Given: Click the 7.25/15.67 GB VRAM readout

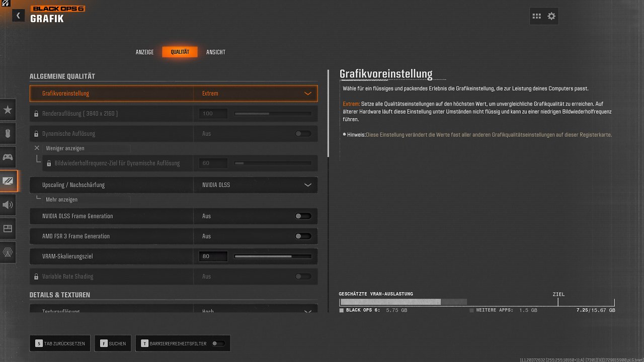Looking at the screenshot, I should pos(596,310).
